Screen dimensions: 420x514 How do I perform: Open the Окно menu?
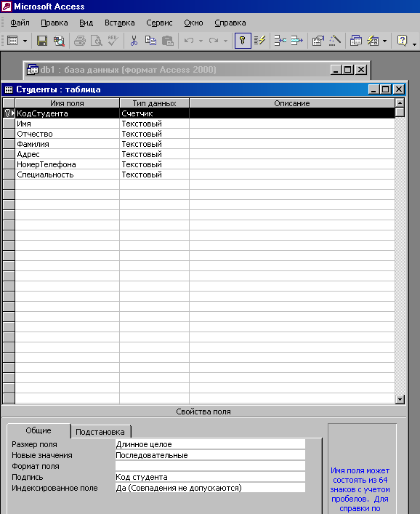(x=193, y=23)
